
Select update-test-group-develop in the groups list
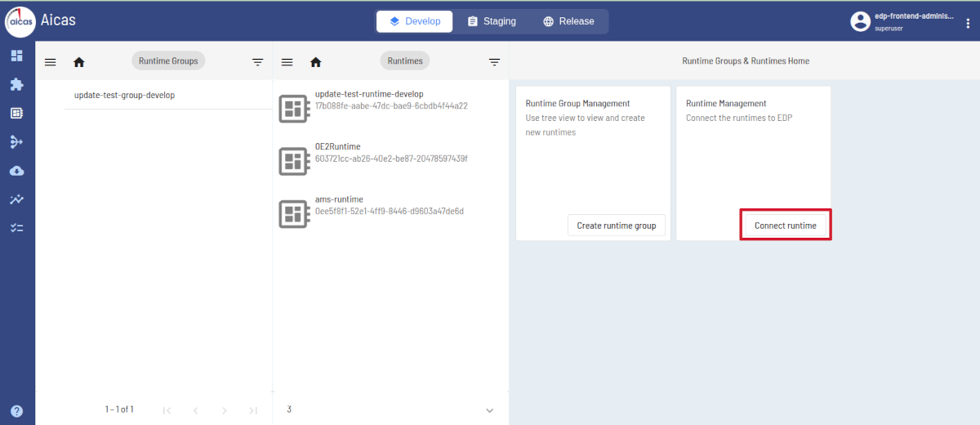(124, 95)
